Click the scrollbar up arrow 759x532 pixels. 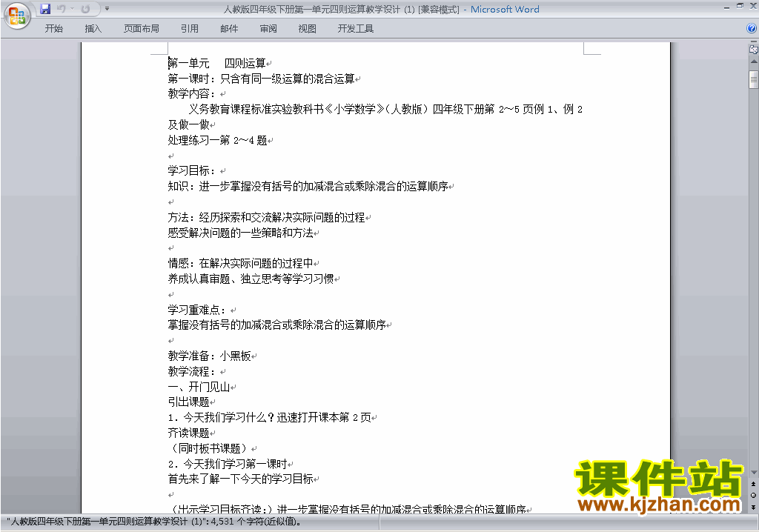click(x=754, y=61)
